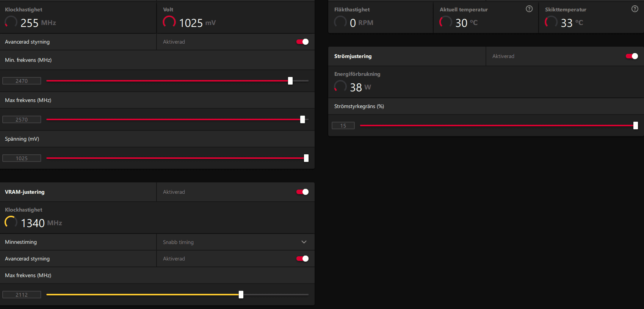Edit Spänning value field 1025
This screenshot has width=644, height=309.
coord(22,158)
